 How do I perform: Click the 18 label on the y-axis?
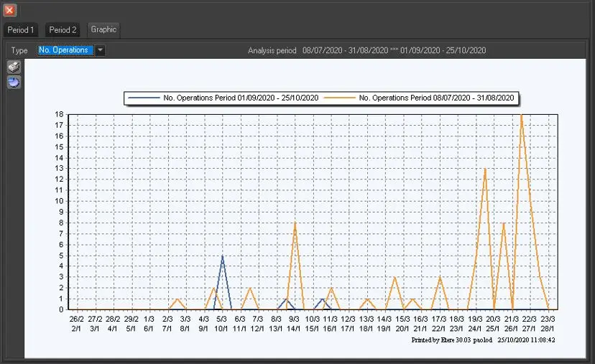pos(60,114)
